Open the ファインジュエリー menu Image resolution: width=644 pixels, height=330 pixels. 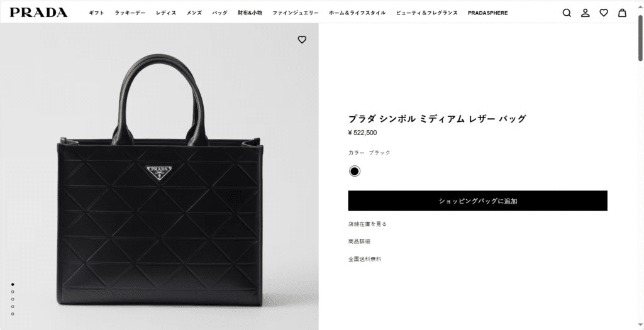tap(296, 13)
